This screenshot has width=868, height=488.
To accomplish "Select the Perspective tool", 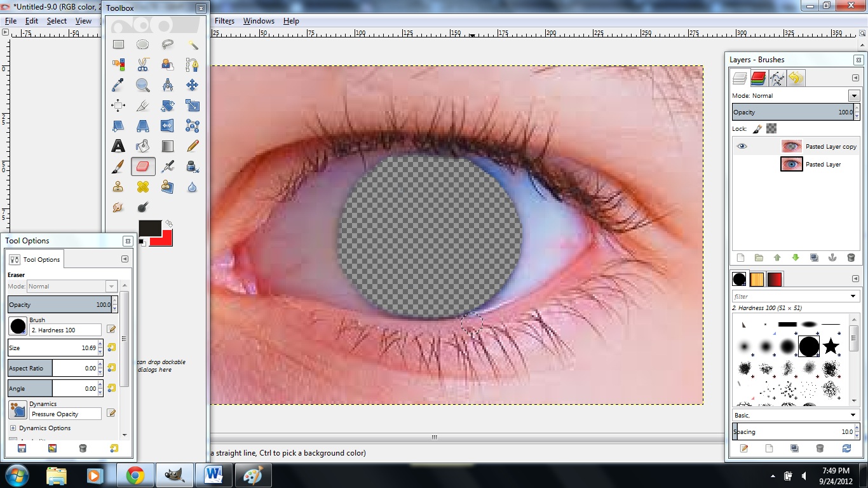I will pyautogui.click(x=143, y=126).
